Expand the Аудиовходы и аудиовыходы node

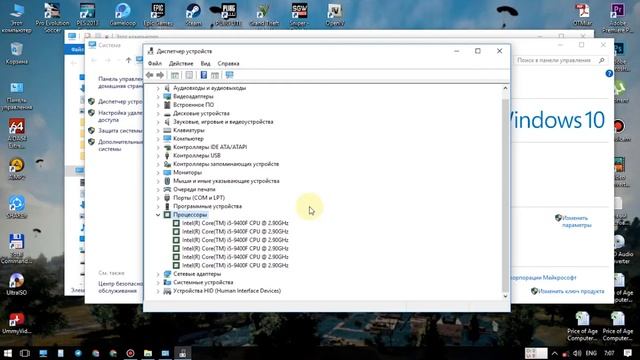coord(158,88)
